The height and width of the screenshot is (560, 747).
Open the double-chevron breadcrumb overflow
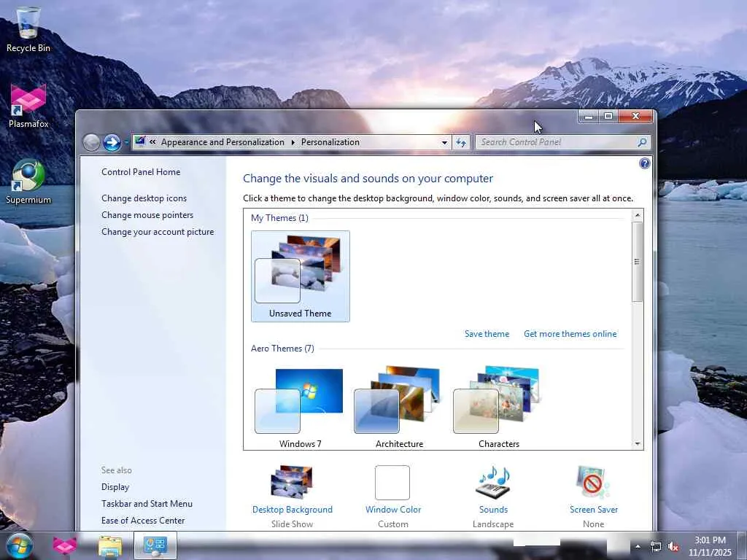[x=153, y=142]
